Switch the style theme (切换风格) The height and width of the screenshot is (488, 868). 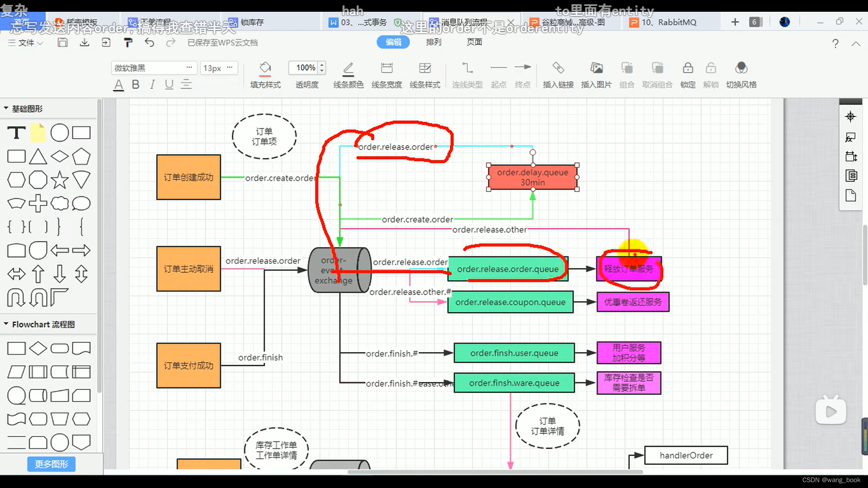click(x=741, y=75)
